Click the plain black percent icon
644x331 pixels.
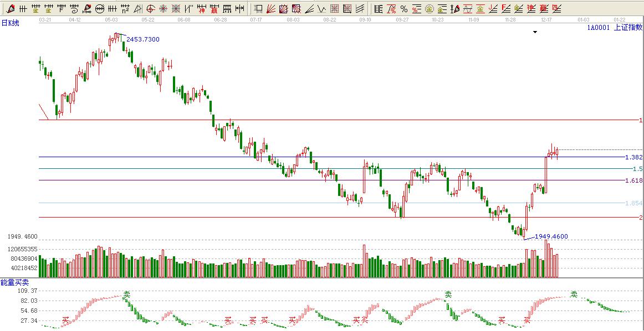(x=404, y=8)
